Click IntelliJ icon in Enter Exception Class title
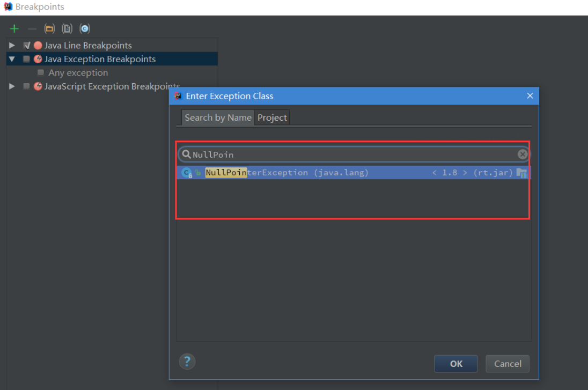The image size is (588, 390). tap(179, 96)
